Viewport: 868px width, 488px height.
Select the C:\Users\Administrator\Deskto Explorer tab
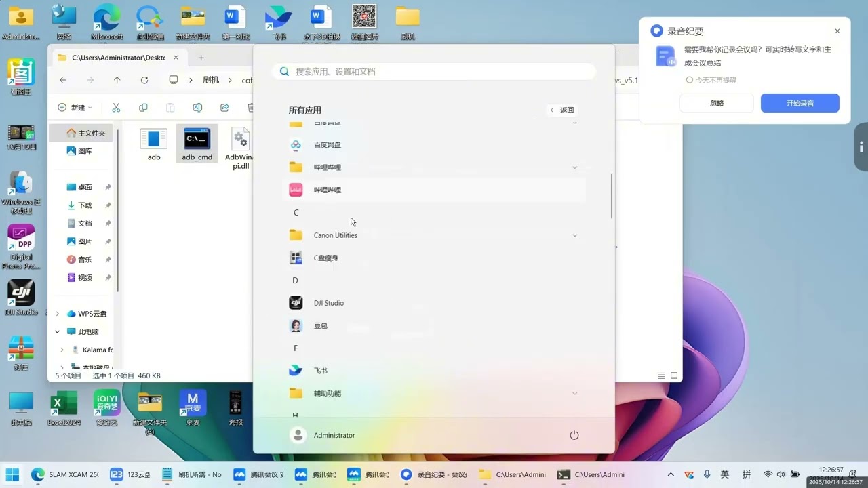(x=119, y=58)
